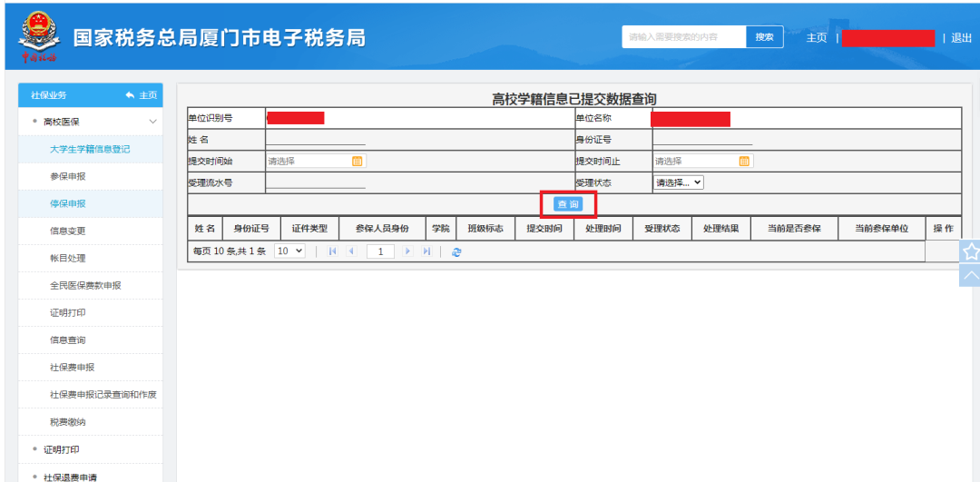This screenshot has width=980, height=482.
Task: Click the 国家税务总局厦门市电子税务局 site title
Action: tap(220, 38)
